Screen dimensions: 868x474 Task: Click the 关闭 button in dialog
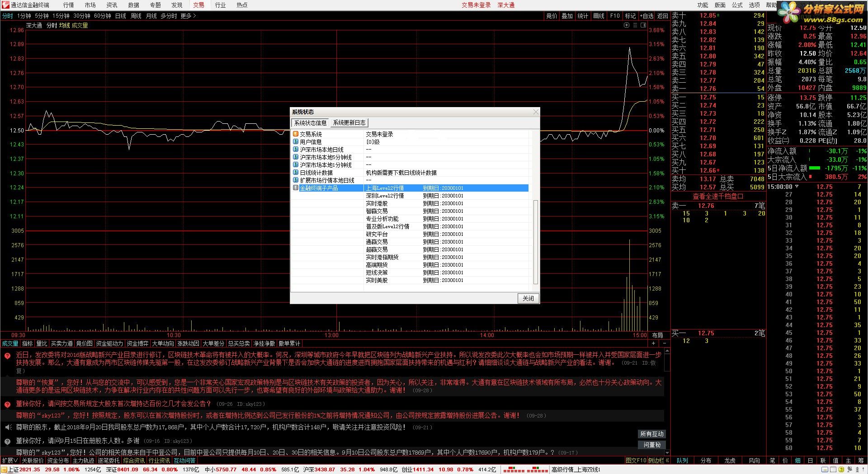[x=528, y=298]
